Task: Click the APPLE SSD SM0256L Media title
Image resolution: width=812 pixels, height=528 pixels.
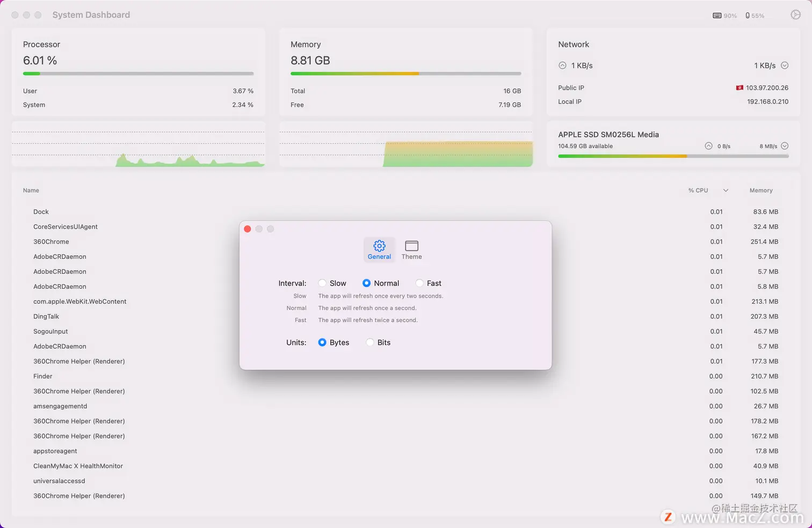Action: tap(608, 135)
